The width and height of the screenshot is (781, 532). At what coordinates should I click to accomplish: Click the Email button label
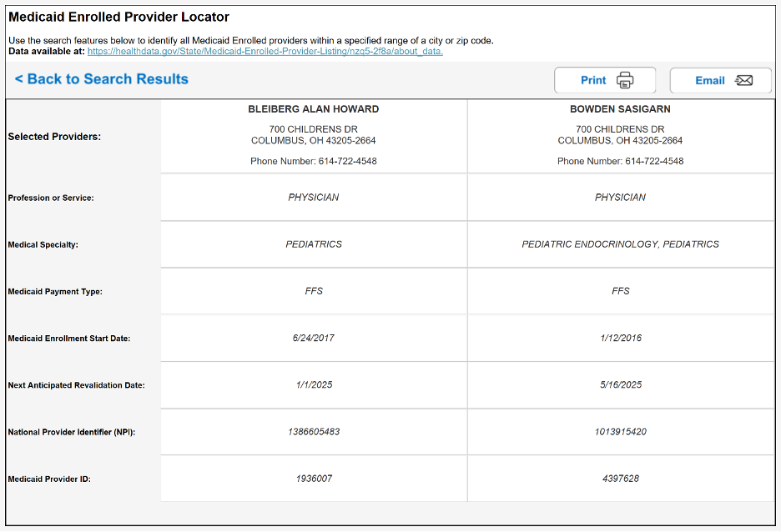click(x=710, y=81)
